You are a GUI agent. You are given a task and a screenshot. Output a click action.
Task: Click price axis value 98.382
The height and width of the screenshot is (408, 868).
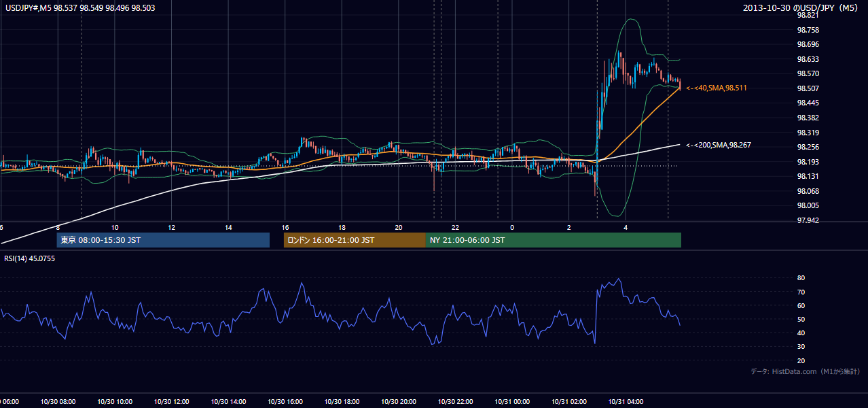(808, 118)
